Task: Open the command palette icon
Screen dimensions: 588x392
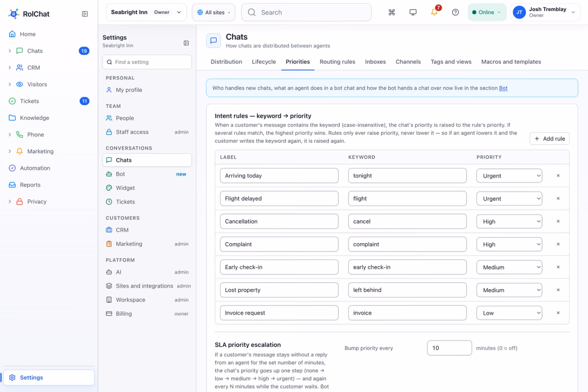Action: click(x=392, y=12)
